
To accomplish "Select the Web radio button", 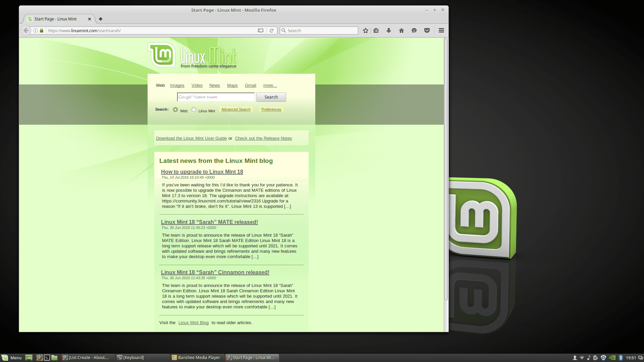I will (x=176, y=109).
